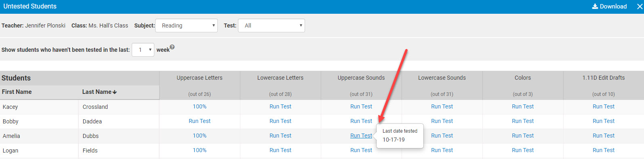Click the help question mark next to week
The width and height of the screenshot is (644, 159).
click(172, 47)
